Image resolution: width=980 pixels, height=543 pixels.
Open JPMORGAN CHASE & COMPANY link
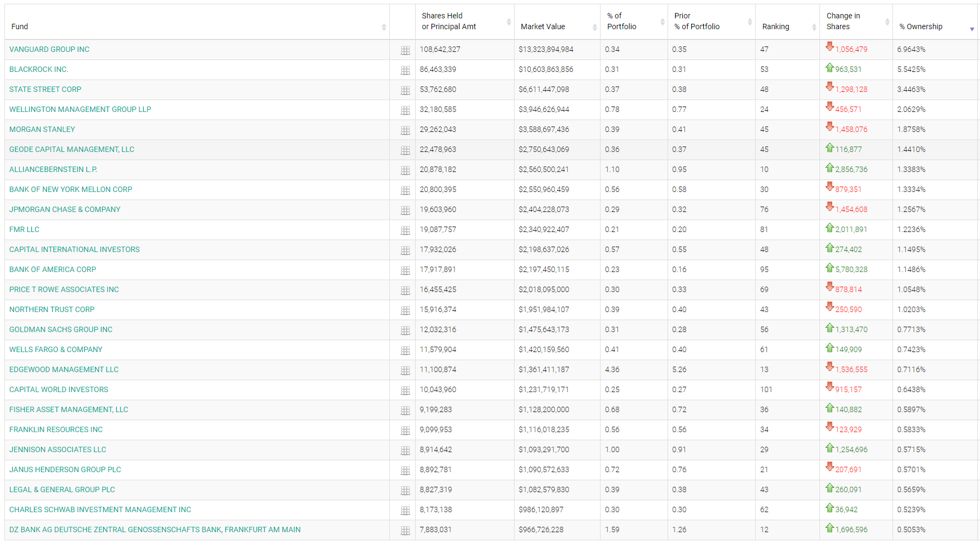click(64, 209)
